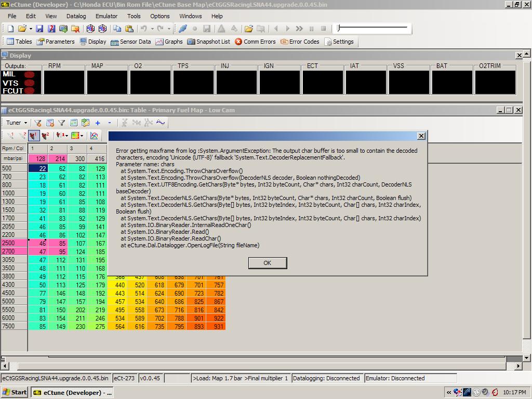Click the Undo arrow icon
Image resolution: width=532 pixels, height=399 pixels.
click(x=144, y=29)
